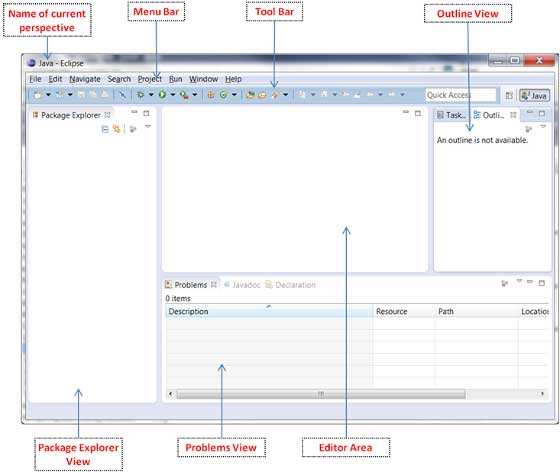Click the Print toolbar icon

pos(105,95)
